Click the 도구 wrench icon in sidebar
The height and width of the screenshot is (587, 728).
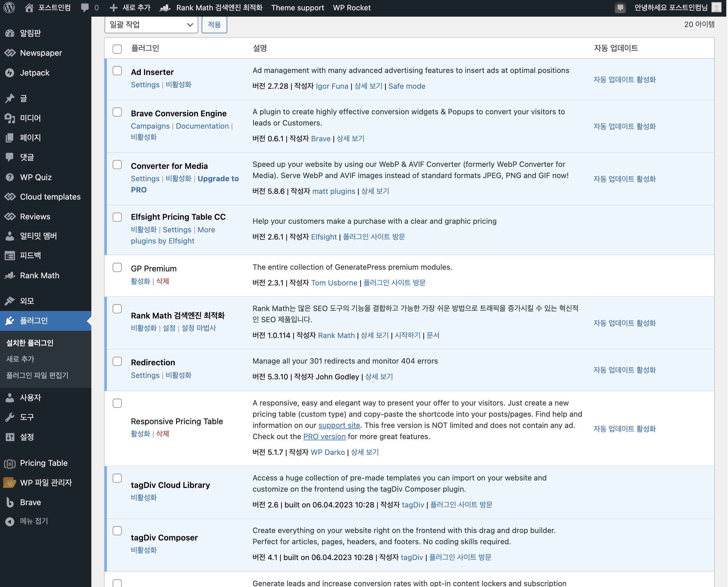pyautogui.click(x=10, y=417)
